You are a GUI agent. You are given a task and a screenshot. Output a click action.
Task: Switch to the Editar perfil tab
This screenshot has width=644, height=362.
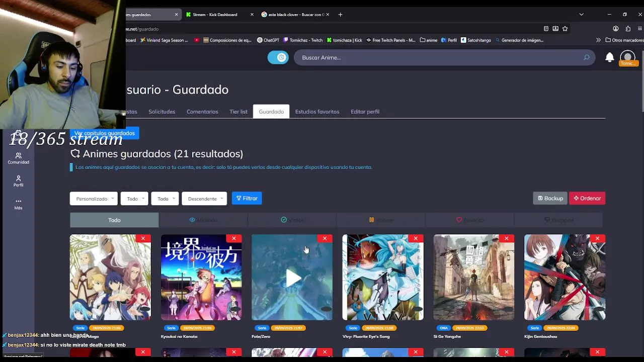365,112
